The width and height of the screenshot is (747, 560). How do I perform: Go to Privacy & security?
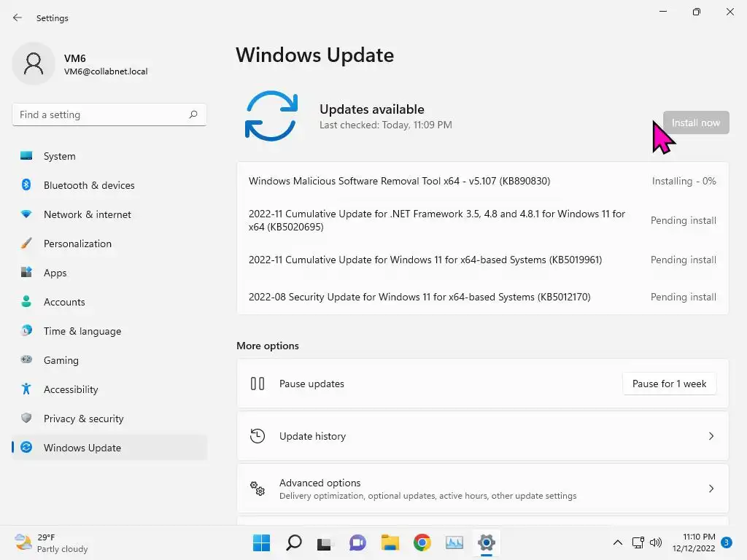tap(109, 418)
